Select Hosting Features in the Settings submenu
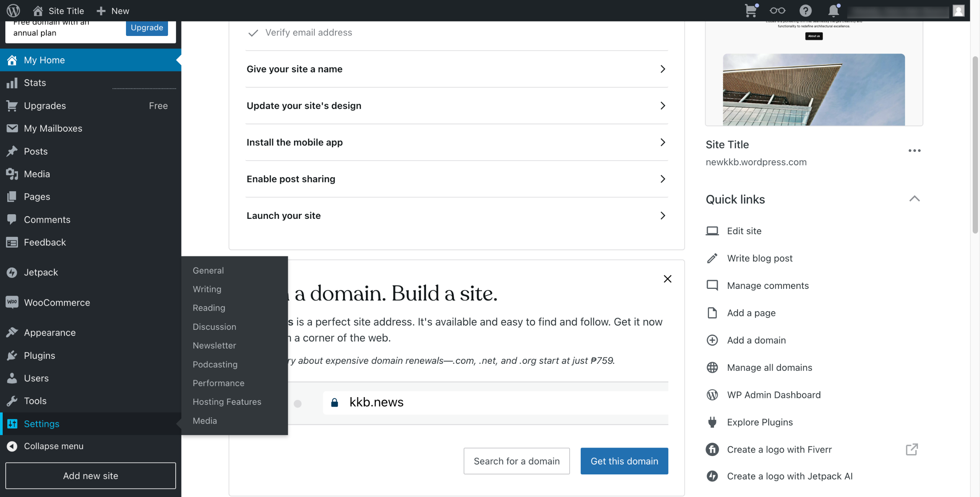This screenshot has width=980, height=497. (x=227, y=402)
